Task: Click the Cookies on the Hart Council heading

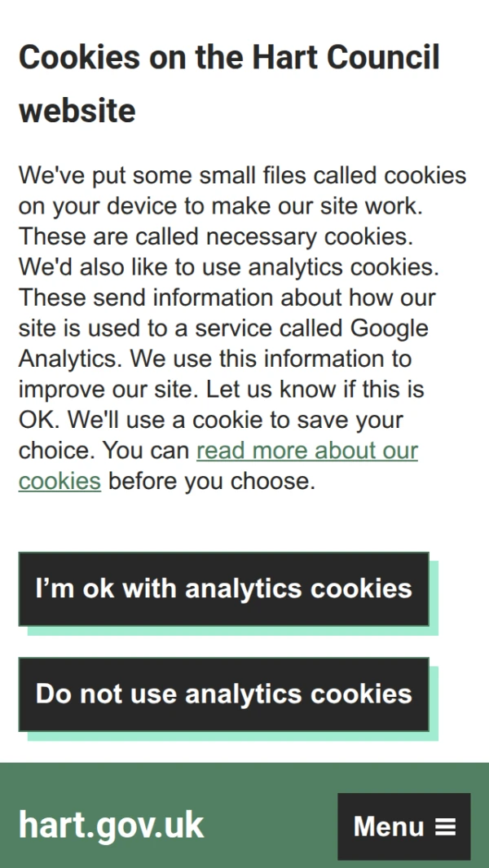Action: tap(228, 58)
